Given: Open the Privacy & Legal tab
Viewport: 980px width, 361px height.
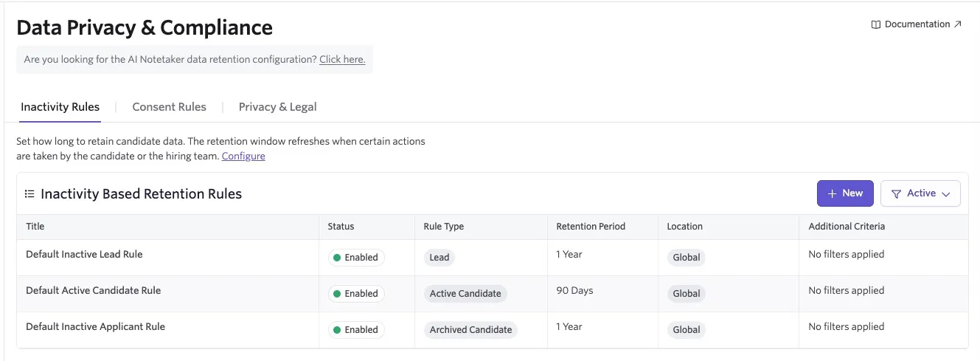Looking at the screenshot, I should coord(277,107).
